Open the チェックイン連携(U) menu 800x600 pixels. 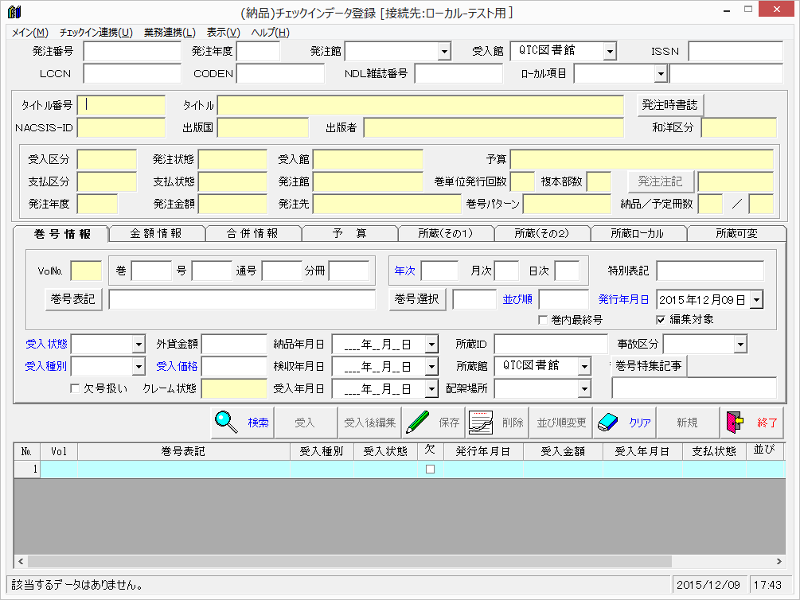[96, 33]
